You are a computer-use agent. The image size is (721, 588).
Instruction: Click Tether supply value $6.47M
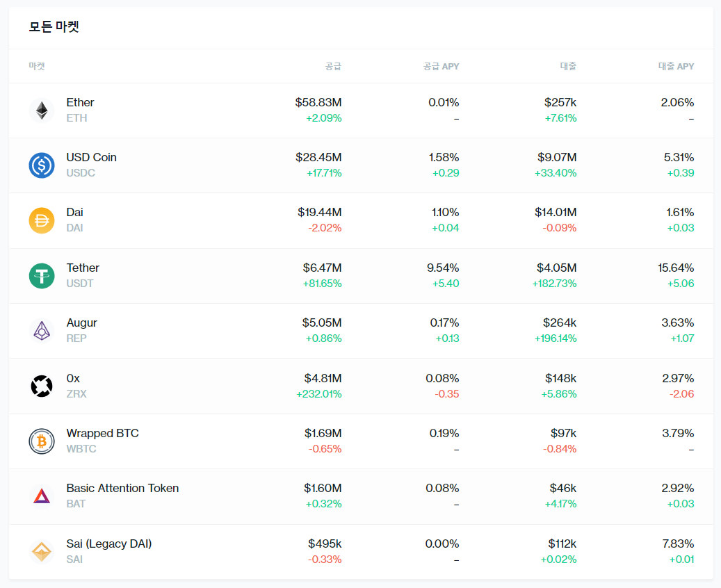click(323, 268)
